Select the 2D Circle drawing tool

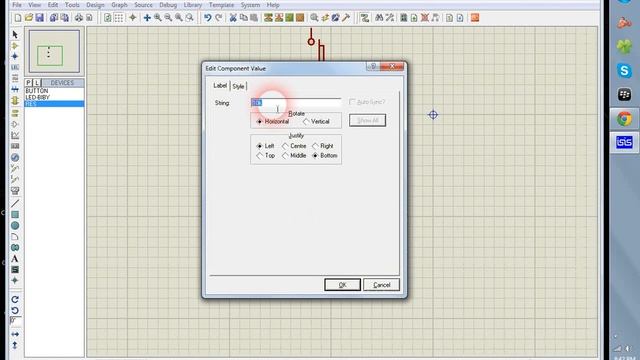coord(15,225)
